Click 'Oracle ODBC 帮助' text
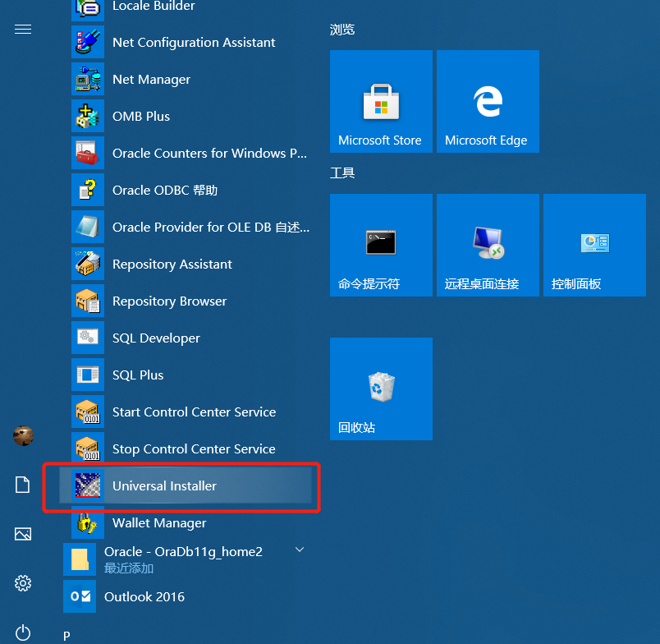Screen dimensions: 660x644 tap(165, 191)
